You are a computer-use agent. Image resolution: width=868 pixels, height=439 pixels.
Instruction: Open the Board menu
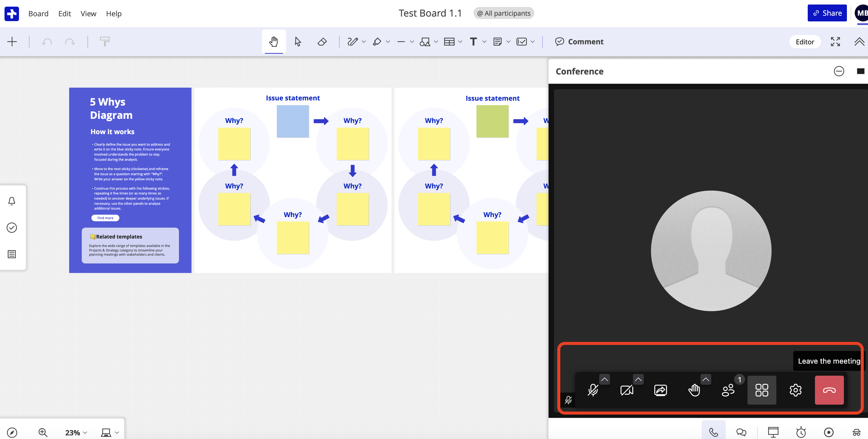(x=38, y=14)
